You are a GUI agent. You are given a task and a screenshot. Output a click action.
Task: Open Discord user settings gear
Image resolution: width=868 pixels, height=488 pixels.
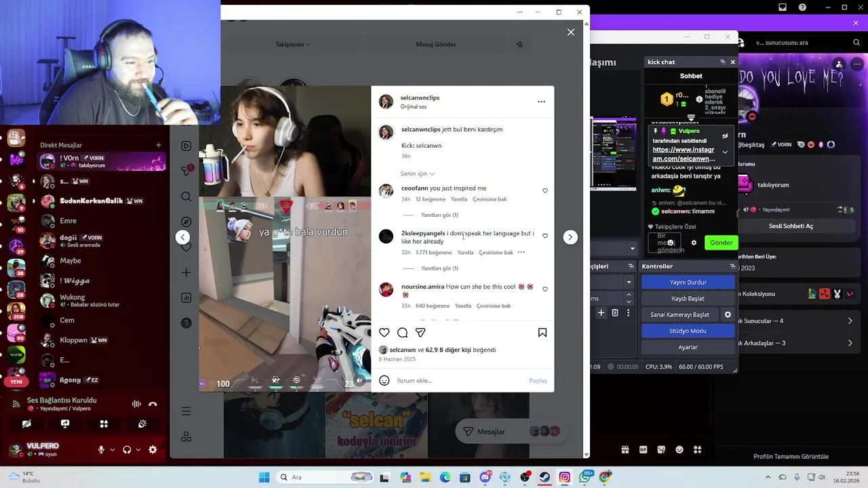(153, 449)
